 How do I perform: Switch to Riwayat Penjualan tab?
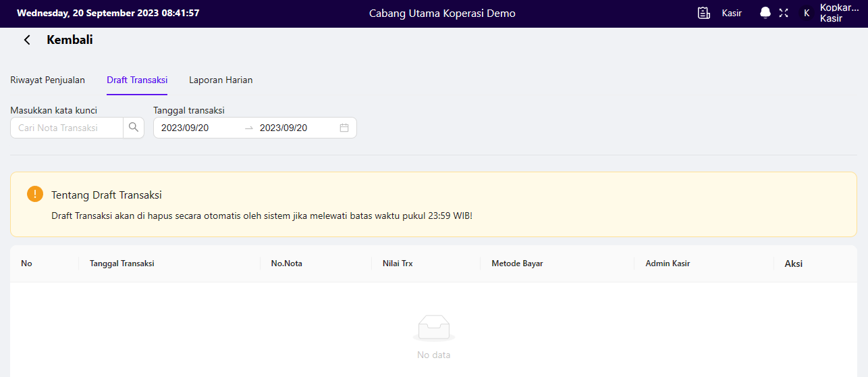[47, 80]
